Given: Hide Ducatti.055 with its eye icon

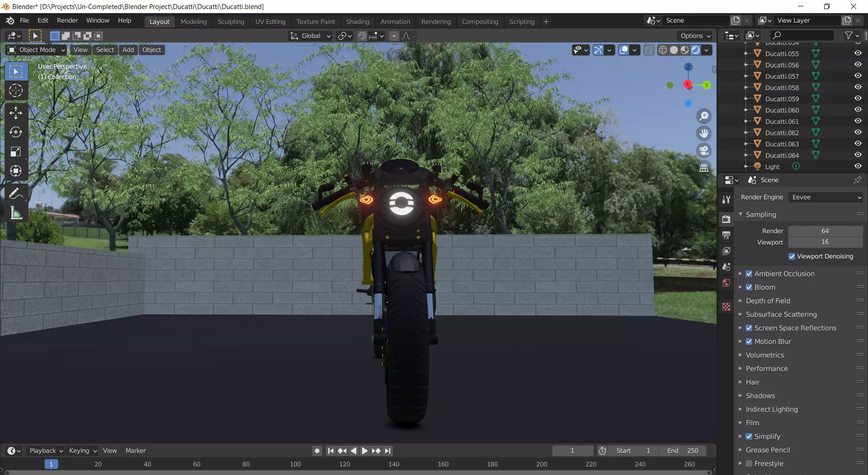Looking at the screenshot, I should click(858, 53).
